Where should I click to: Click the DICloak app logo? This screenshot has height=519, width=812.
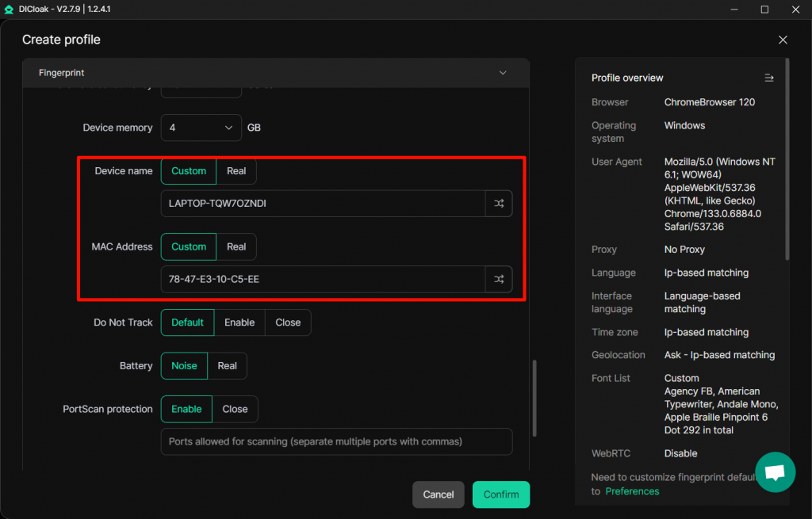[x=10, y=10]
